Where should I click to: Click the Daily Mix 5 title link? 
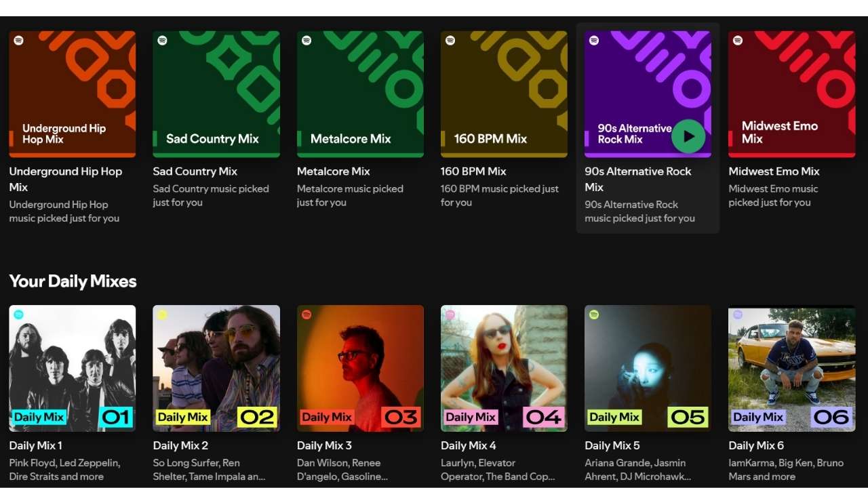pyautogui.click(x=612, y=445)
